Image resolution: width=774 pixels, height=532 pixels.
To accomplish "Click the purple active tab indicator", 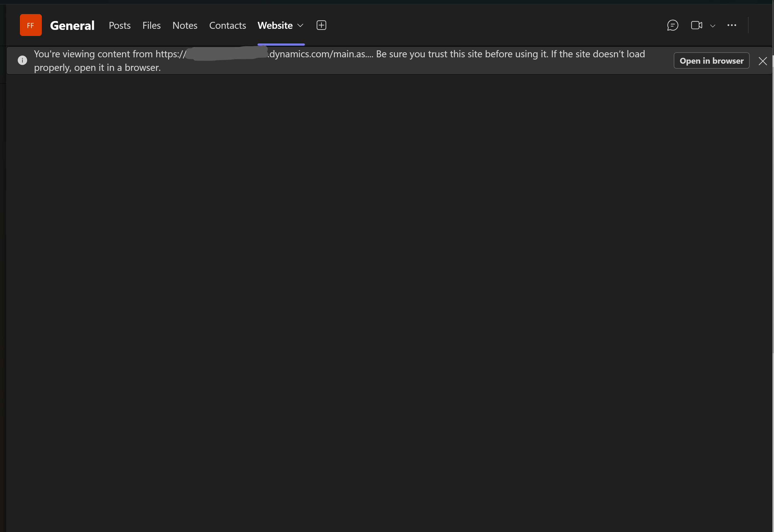I will pyautogui.click(x=281, y=44).
